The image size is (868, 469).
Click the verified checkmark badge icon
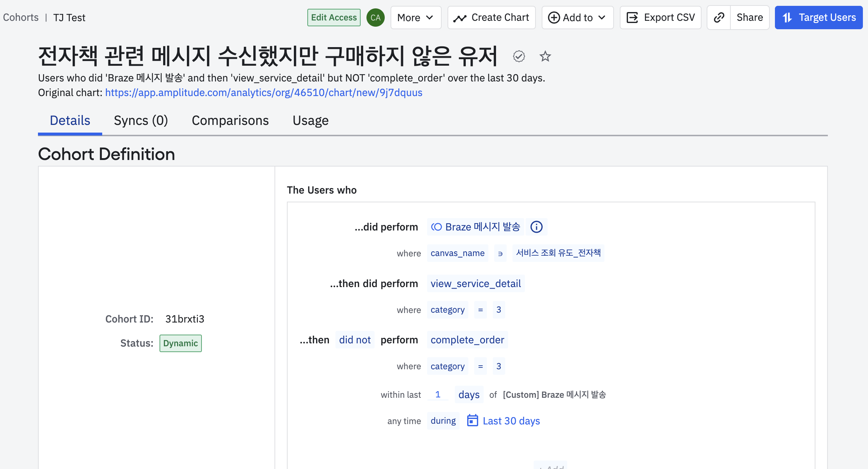[519, 56]
